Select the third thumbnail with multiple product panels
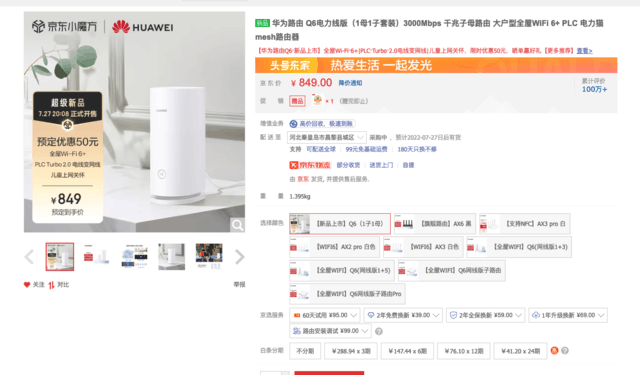Image resolution: width=640 pixels, height=375 pixels. pos(134,257)
